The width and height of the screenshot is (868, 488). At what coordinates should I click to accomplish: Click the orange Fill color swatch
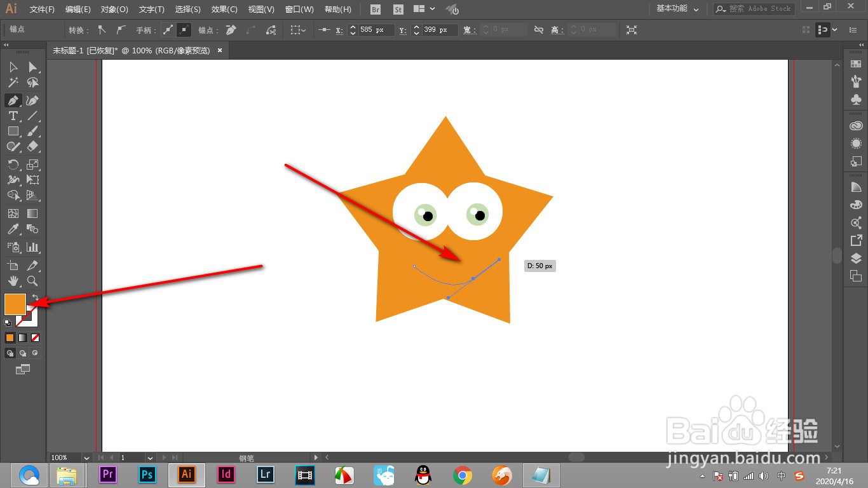point(15,304)
